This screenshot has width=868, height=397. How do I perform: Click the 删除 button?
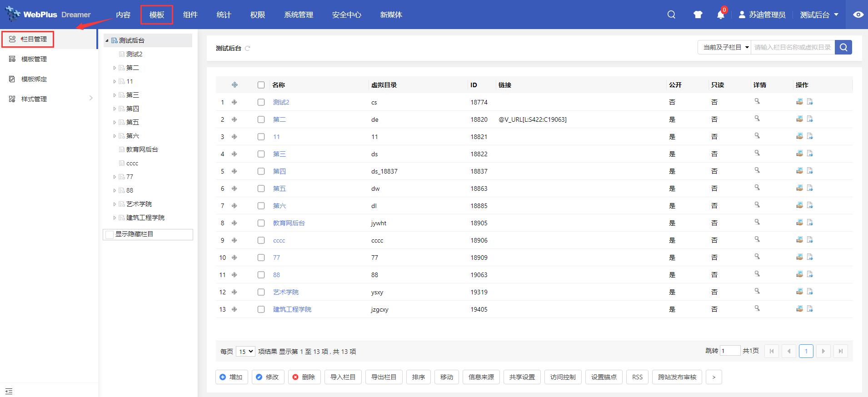tap(304, 377)
